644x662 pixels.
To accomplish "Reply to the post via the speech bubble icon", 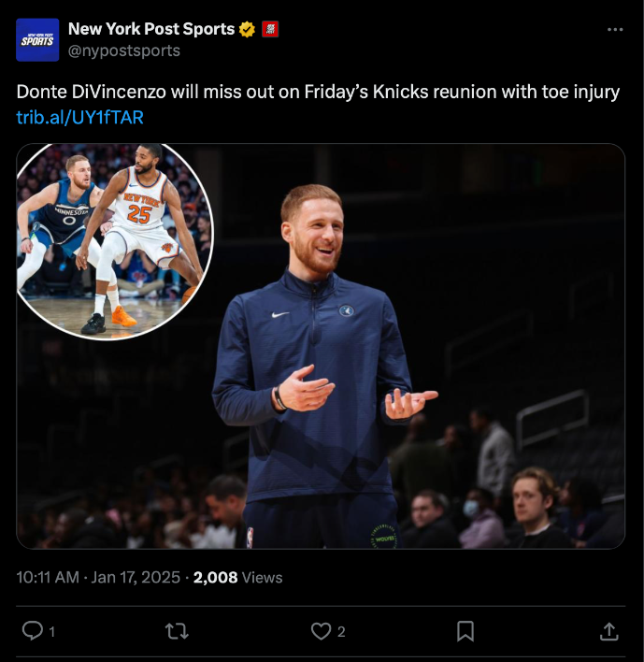I will (33, 631).
